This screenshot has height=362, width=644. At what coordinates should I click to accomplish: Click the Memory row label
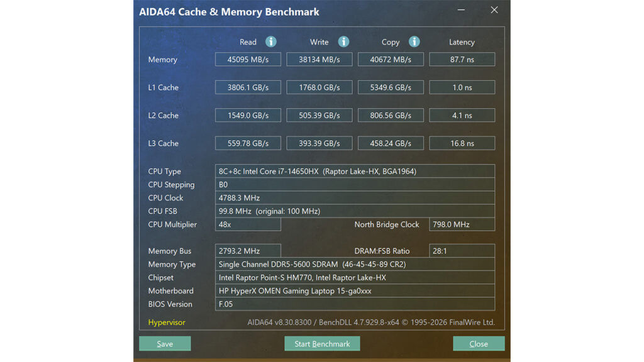[163, 60]
